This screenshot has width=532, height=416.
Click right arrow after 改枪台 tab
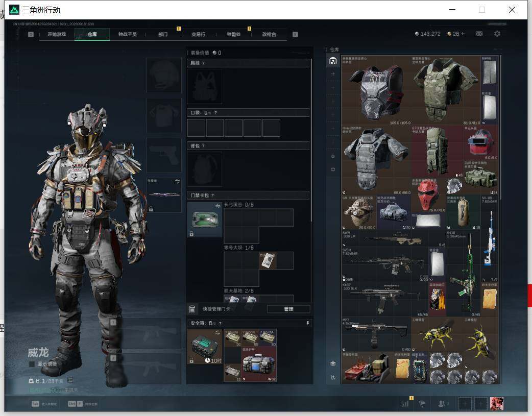point(295,34)
